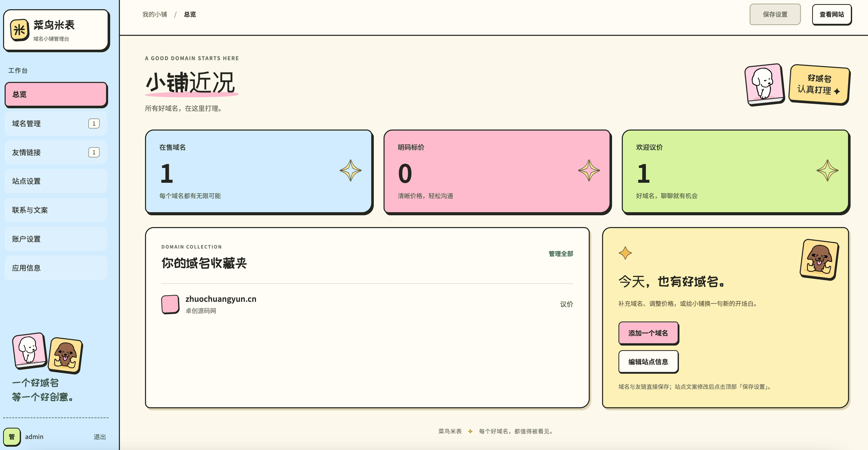The image size is (868, 450).
Task: Select 总览 in the sidebar
Action: (56, 94)
